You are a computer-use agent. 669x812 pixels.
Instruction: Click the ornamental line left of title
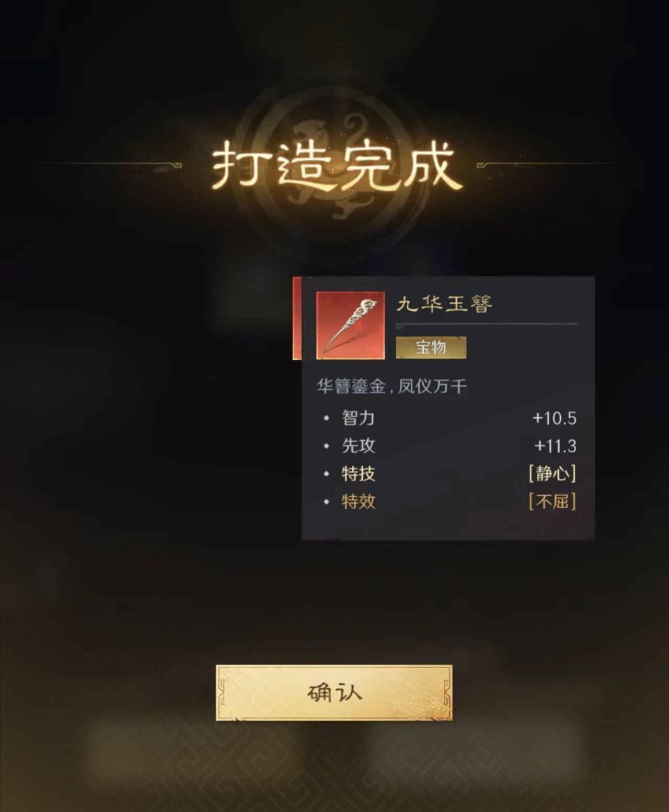(x=105, y=166)
